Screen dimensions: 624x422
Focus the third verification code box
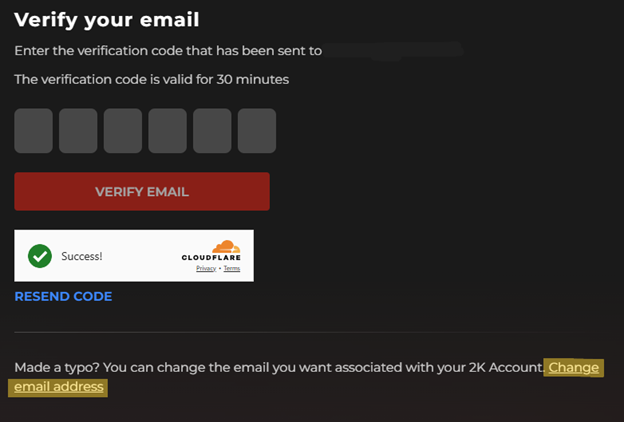tap(123, 131)
